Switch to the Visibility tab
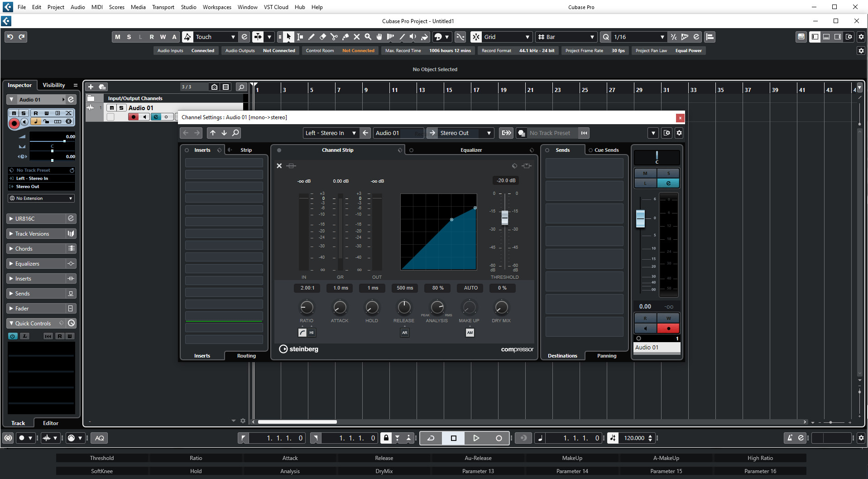 [54, 85]
